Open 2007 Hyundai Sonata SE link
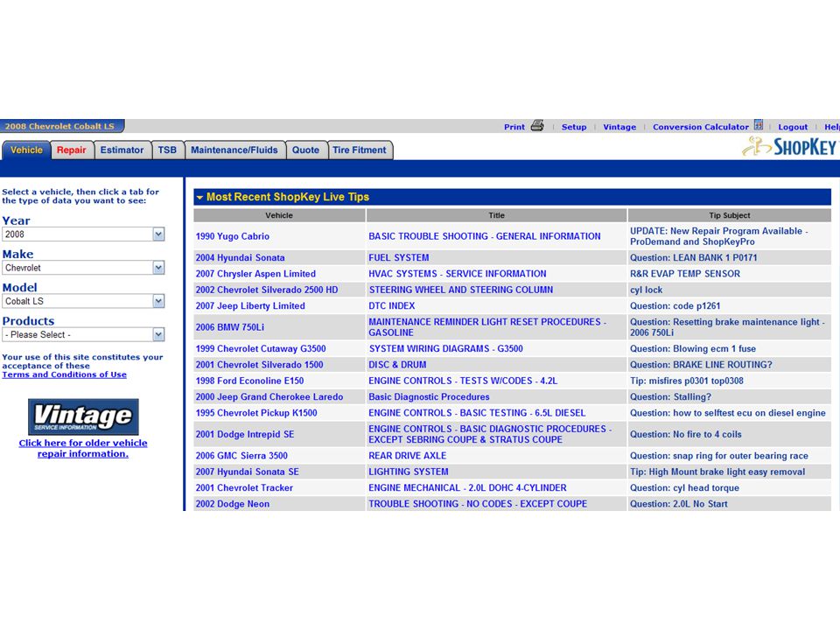 (247, 472)
